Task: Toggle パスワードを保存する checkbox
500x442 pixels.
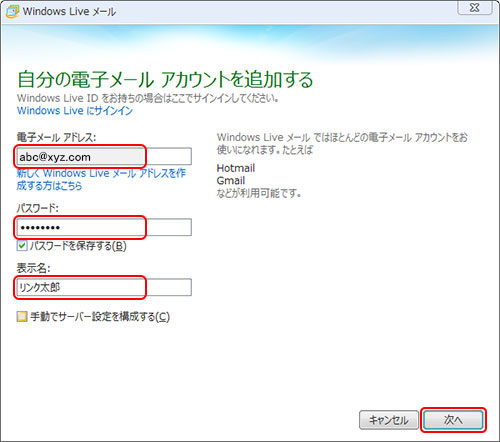Action: [x=22, y=246]
